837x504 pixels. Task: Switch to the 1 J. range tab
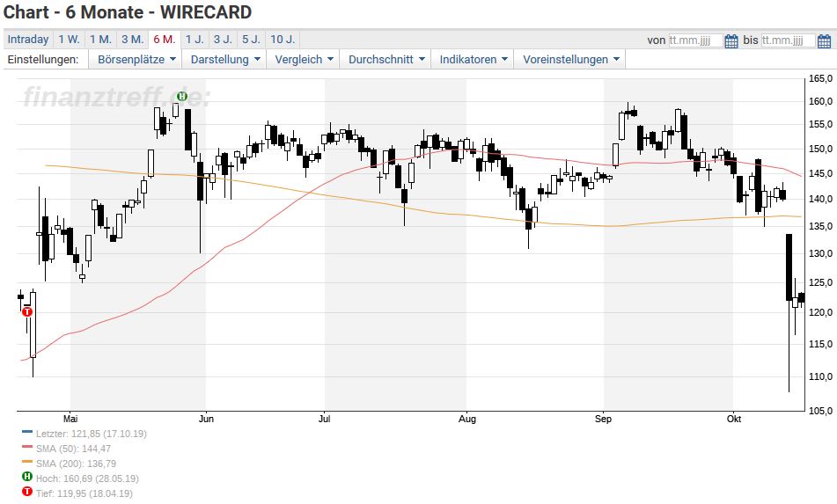pyautogui.click(x=195, y=40)
